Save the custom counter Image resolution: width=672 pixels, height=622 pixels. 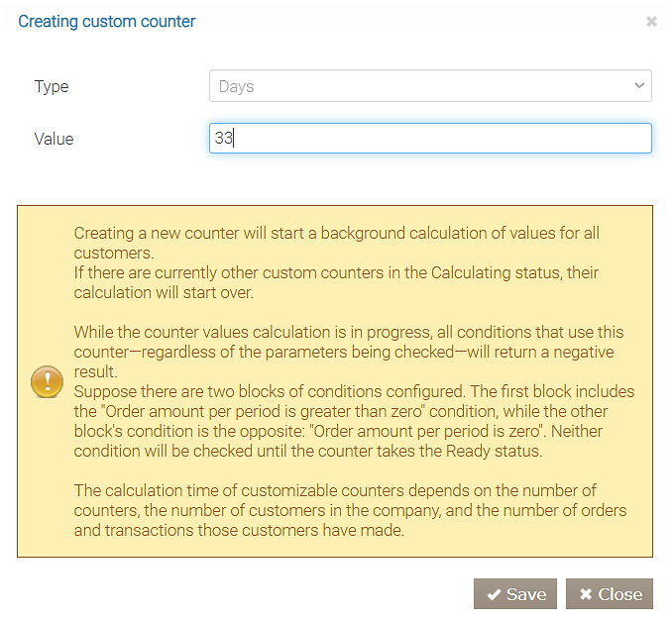click(515, 594)
